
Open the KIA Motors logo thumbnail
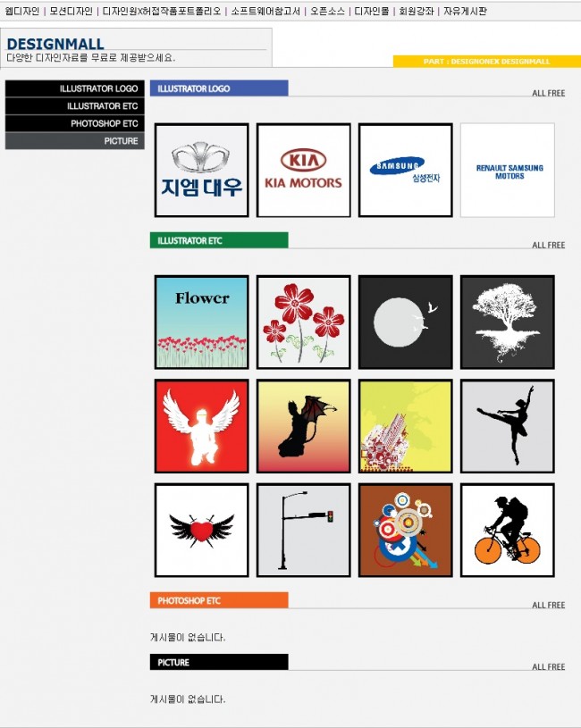pyautogui.click(x=303, y=170)
